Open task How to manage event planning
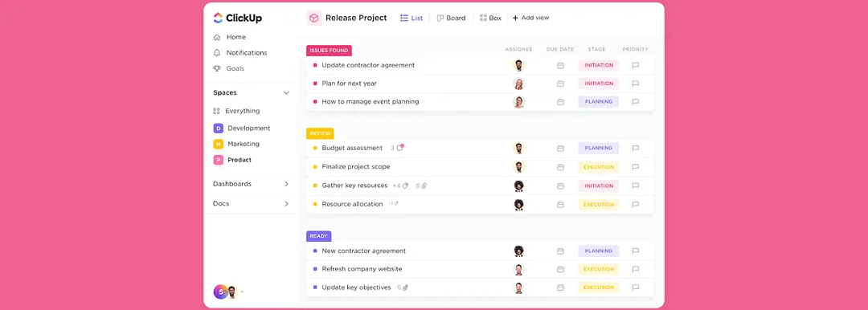 [x=371, y=102]
